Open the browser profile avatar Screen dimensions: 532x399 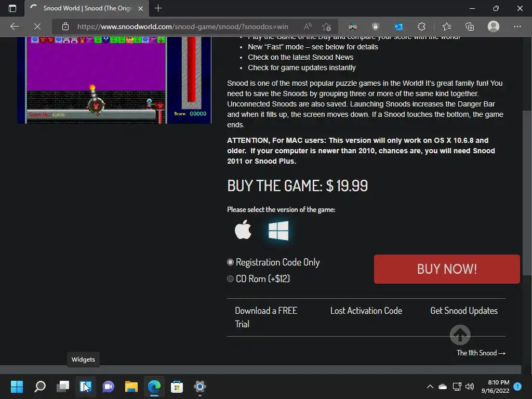pyautogui.click(x=494, y=26)
